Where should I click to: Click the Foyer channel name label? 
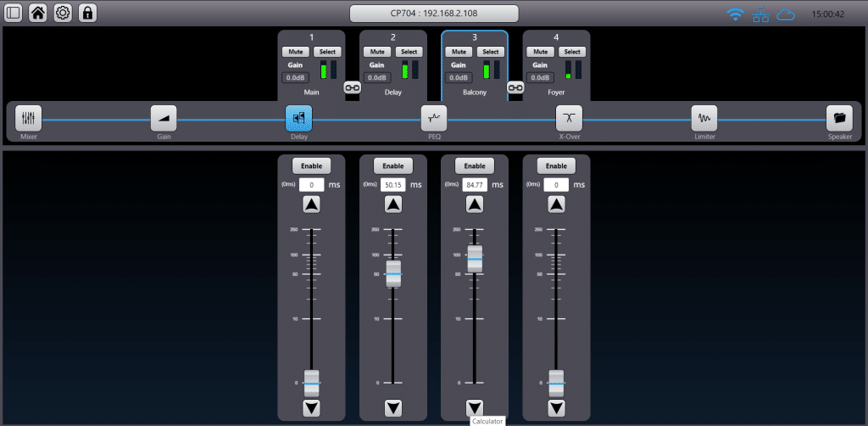(556, 92)
